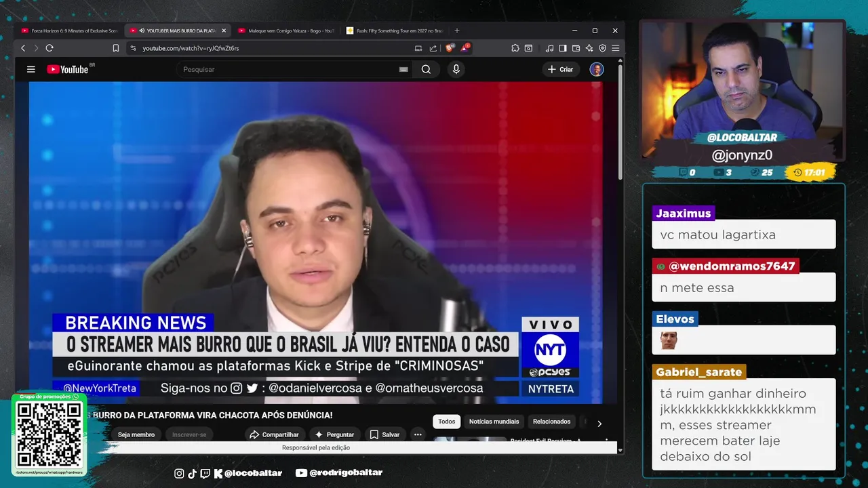
Task: Click the promo group QR code
Action: click(x=49, y=435)
